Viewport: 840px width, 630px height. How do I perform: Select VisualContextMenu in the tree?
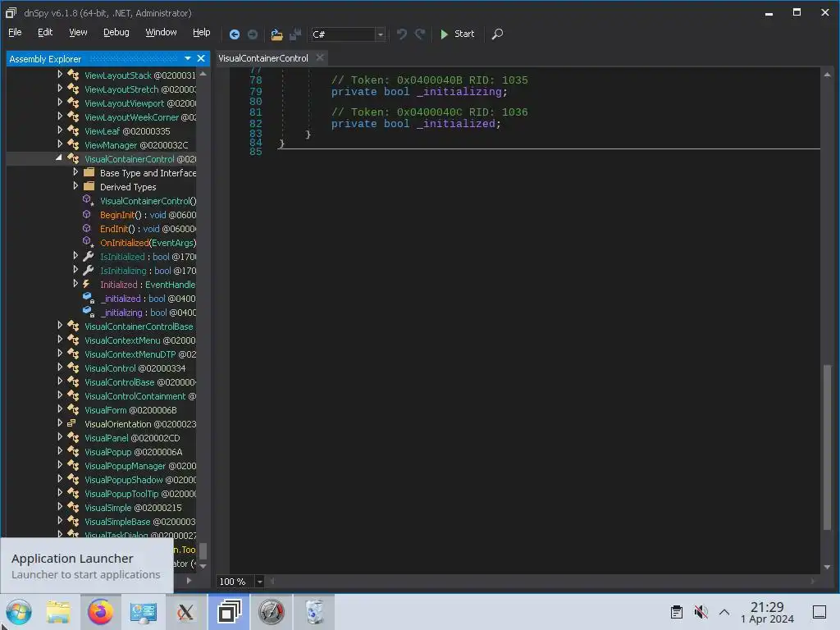(x=139, y=340)
